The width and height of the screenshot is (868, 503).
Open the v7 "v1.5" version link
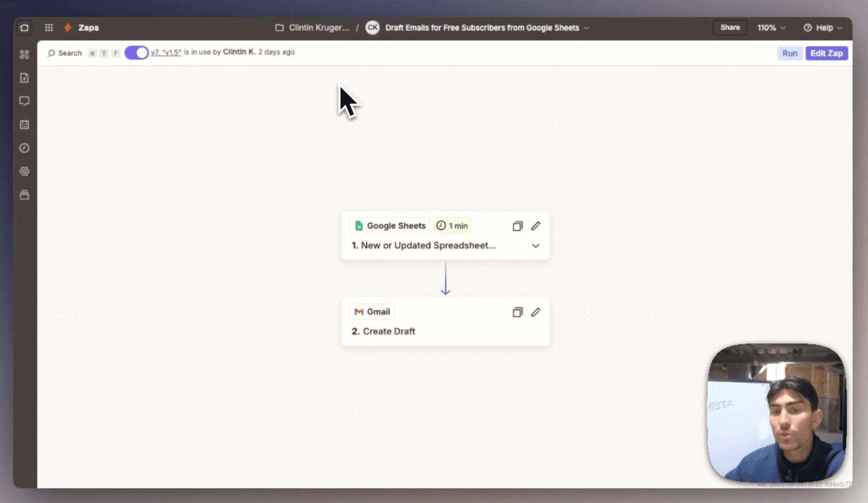(166, 52)
